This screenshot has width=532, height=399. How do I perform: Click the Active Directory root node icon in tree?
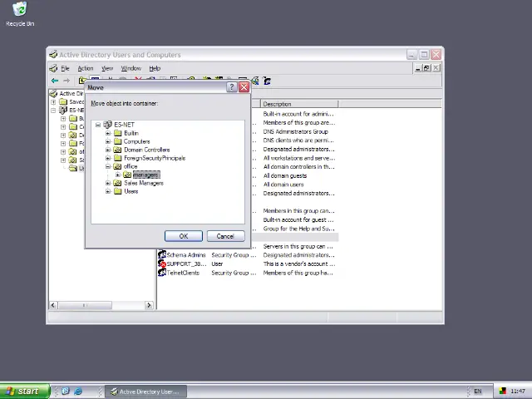click(x=53, y=93)
